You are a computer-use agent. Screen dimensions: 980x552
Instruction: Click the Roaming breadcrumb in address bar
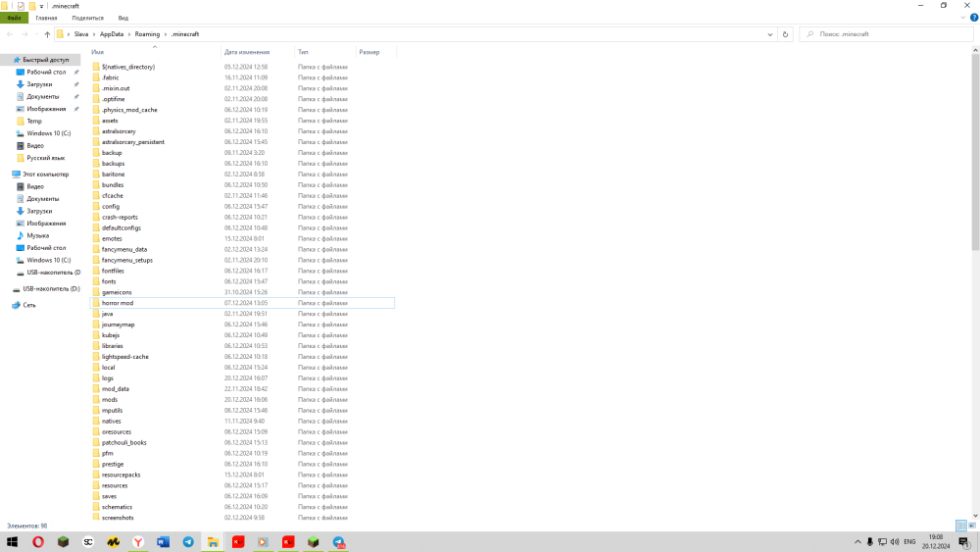tap(148, 34)
